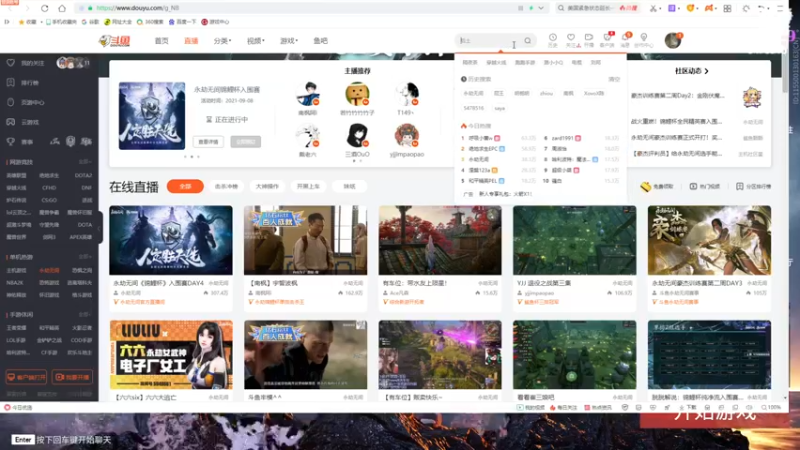Select history search tag saya
800x450 pixels.
tap(499, 108)
